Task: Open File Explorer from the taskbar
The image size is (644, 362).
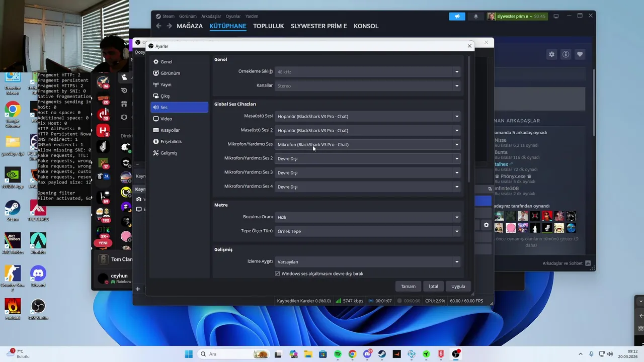Action: coord(308,354)
